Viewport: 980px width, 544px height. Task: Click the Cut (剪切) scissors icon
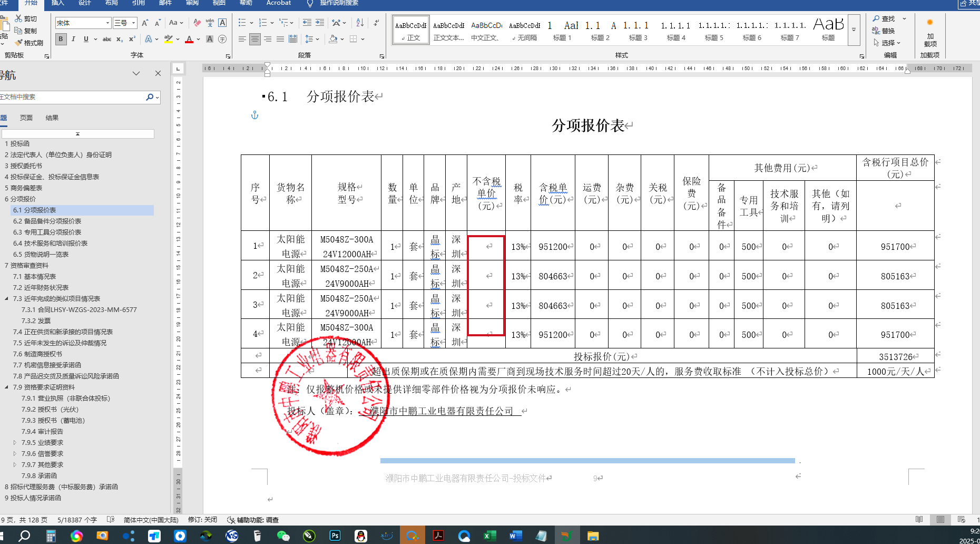[18, 18]
